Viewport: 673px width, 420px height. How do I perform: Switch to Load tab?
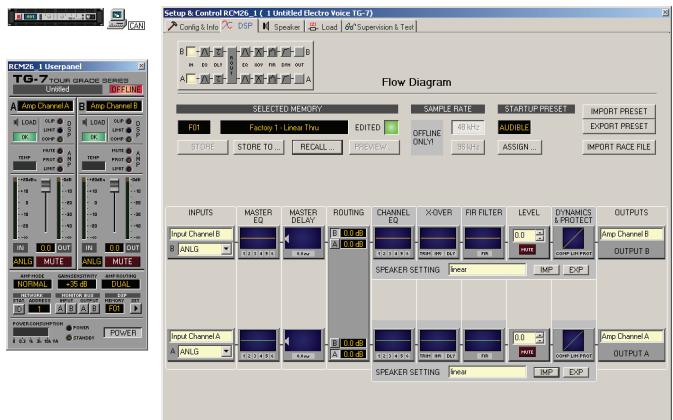tap(323, 27)
